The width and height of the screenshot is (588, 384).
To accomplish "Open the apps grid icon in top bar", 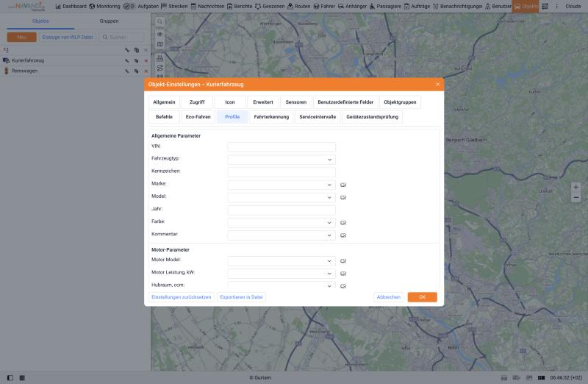I will [x=545, y=7].
